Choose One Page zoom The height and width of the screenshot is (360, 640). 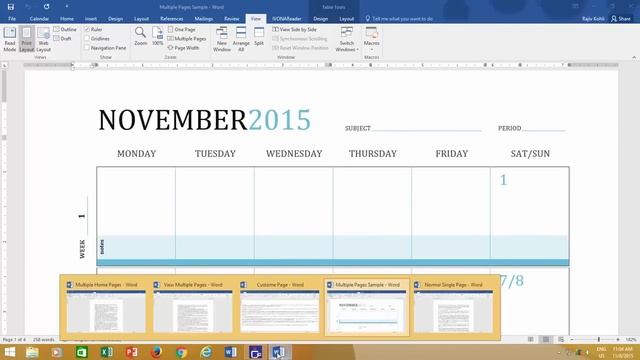[182, 29]
